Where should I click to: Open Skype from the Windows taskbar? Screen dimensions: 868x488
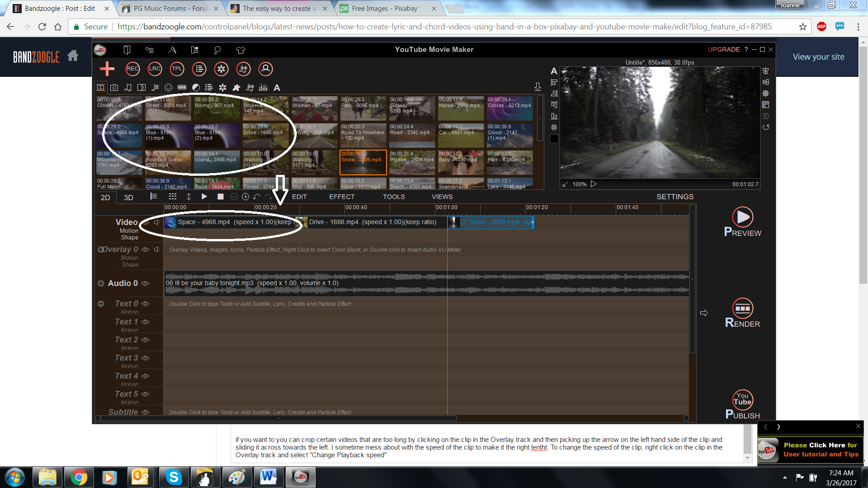click(174, 477)
